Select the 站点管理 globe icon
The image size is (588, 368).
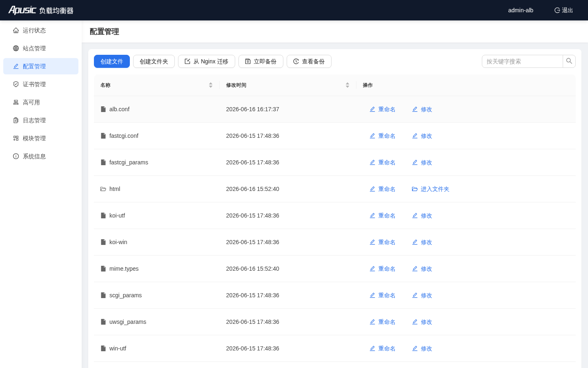[x=16, y=48]
